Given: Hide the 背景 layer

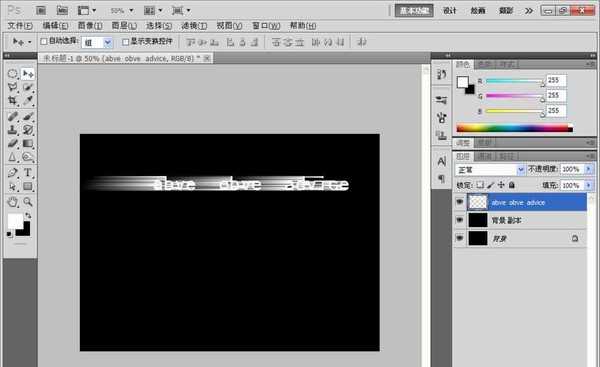Looking at the screenshot, I should click(x=460, y=238).
